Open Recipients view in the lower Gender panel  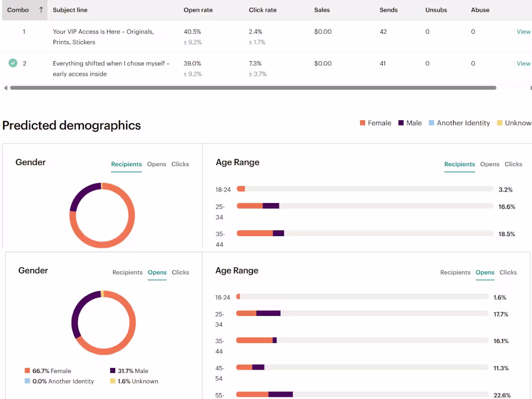127,272
